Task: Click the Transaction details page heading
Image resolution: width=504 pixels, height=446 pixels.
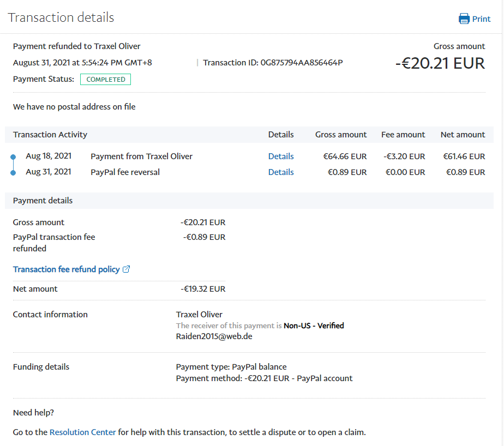Action: tap(61, 17)
